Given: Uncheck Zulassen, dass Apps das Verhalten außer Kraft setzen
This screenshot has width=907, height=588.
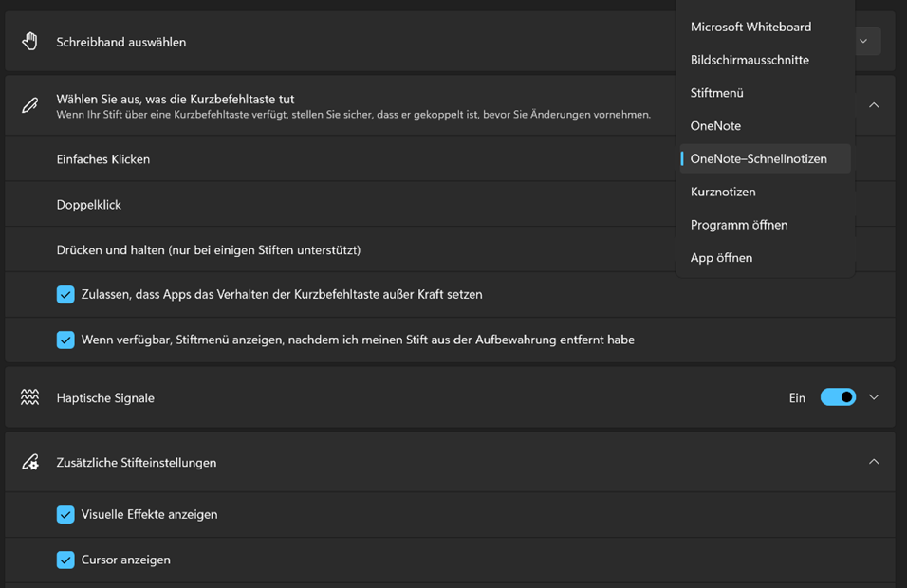Looking at the screenshot, I should (65, 294).
